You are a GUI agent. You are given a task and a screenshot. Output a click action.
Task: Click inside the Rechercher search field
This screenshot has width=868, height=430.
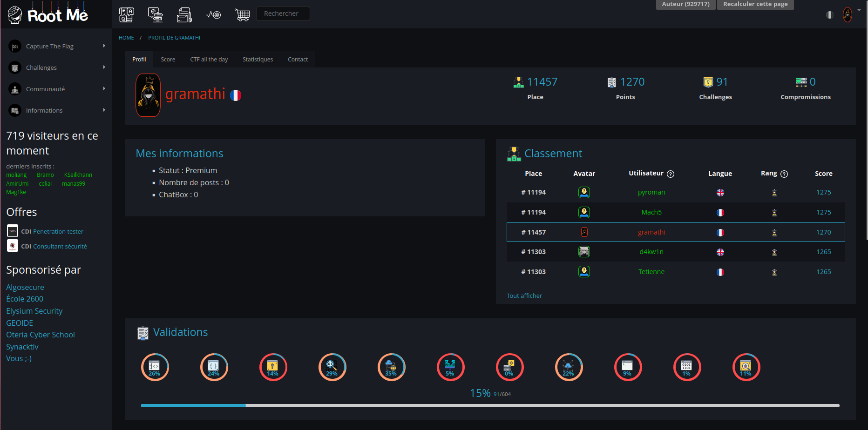[283, 13]
